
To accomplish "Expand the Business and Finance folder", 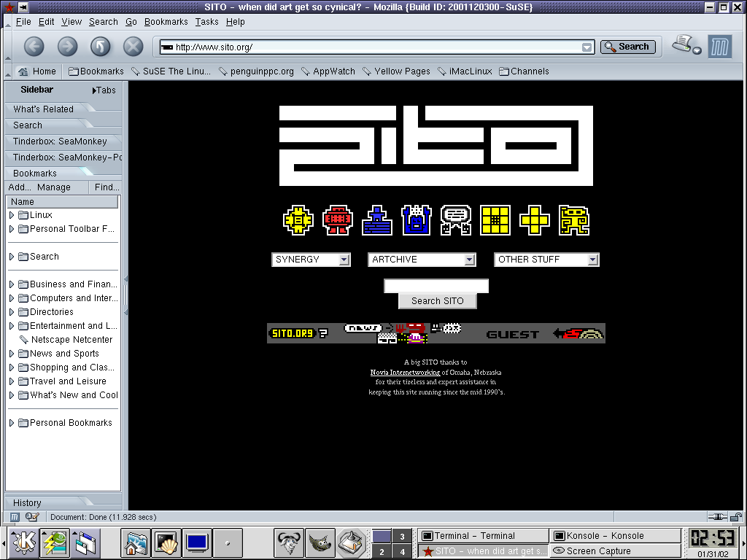I will tap(12, 284).
